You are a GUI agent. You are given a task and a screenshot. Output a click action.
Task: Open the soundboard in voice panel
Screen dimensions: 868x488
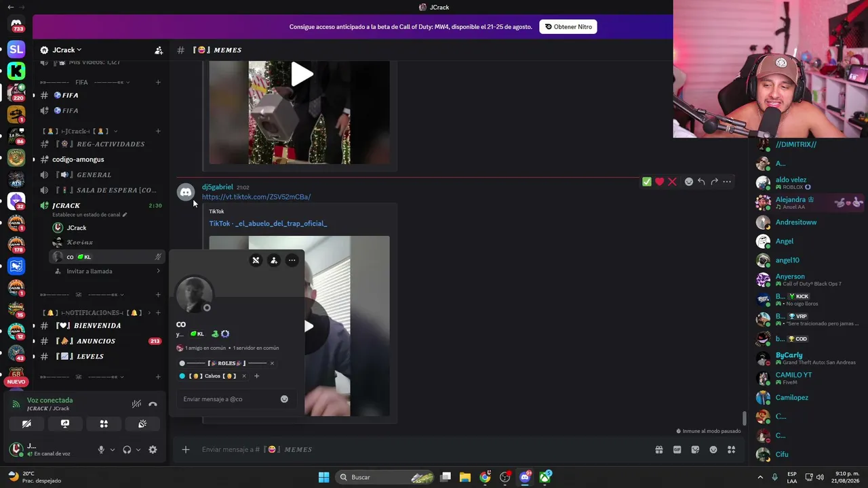click(142, 424)
